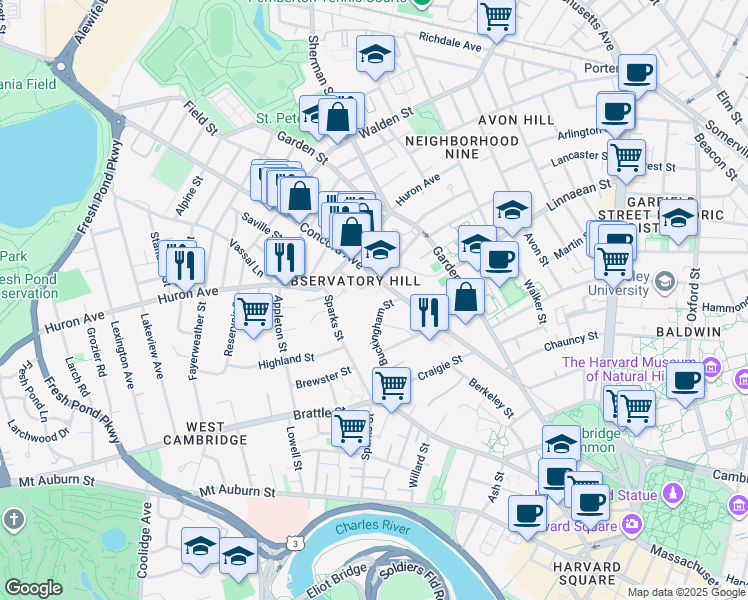The height and width of the screenshot is (600, 748).
Task: Open the shopping bag marker on Walden St
Action: pos(337,118)
